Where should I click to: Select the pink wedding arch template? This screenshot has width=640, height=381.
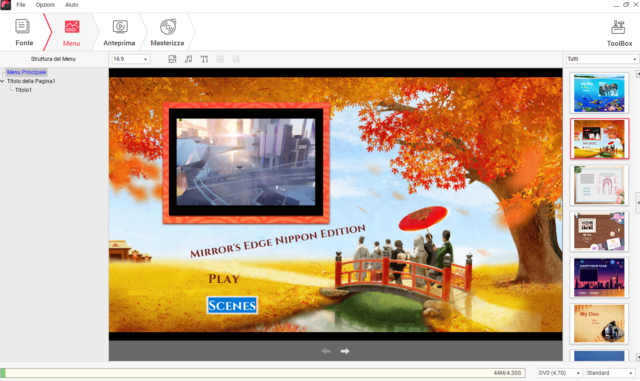pyautogui.click(x=599, y=185)
